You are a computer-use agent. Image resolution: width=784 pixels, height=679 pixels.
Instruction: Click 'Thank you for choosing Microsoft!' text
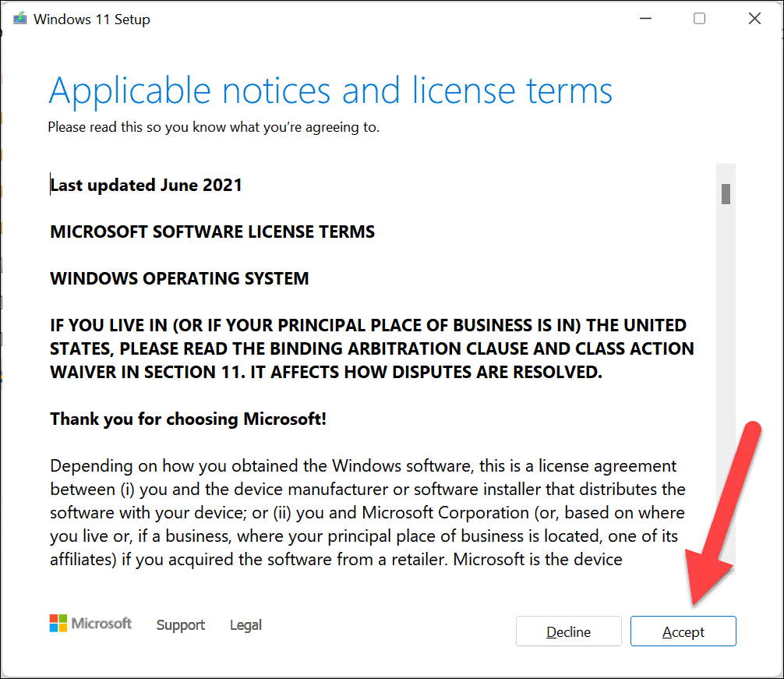(188, 419)
